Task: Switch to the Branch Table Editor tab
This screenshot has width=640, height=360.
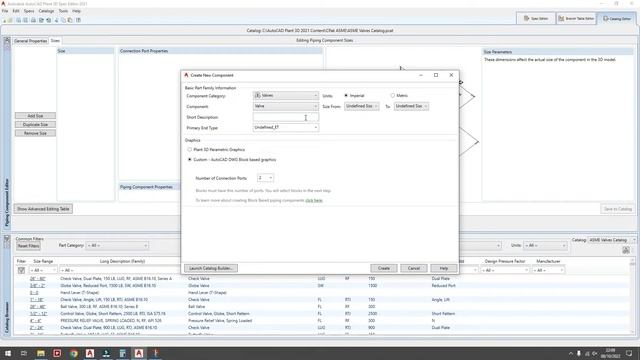Action: point(576,18)
